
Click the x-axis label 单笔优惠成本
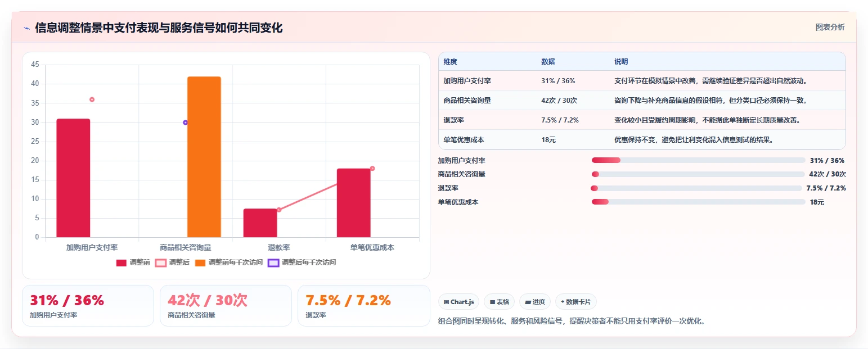click(x=372, y=247)
